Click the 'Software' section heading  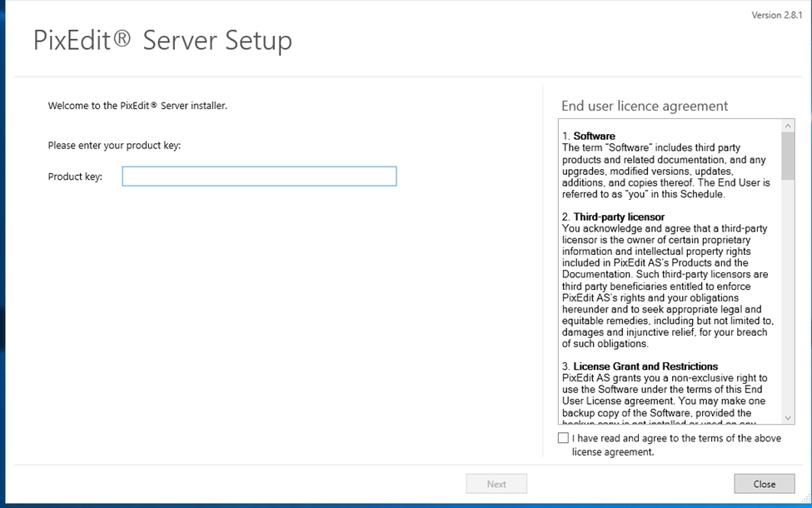[594, 137]
